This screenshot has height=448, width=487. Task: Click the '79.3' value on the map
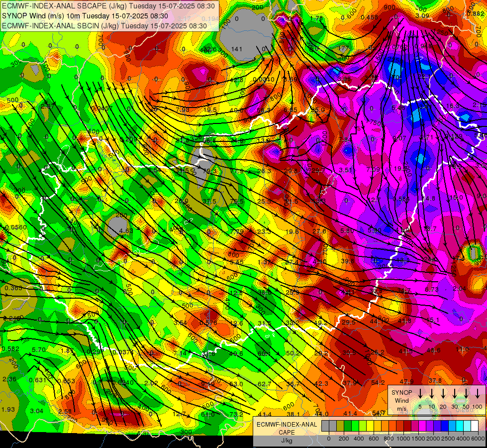[x=209, y=171]
